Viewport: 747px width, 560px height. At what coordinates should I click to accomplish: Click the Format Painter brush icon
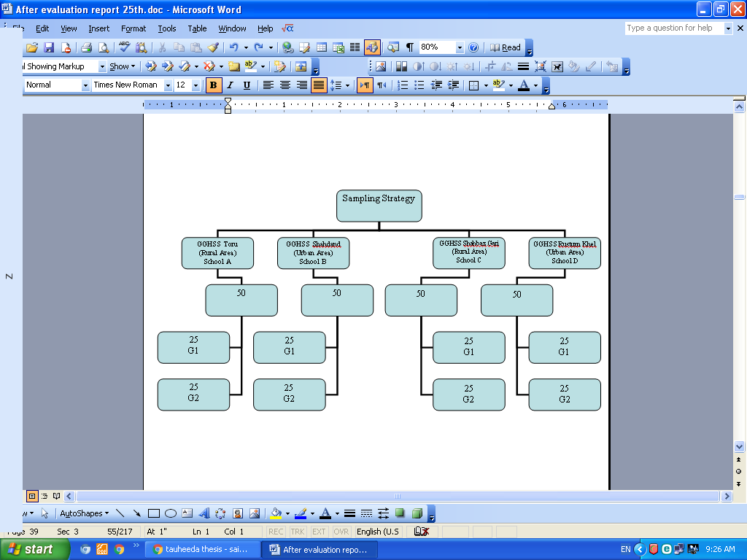tap(214, 47)
